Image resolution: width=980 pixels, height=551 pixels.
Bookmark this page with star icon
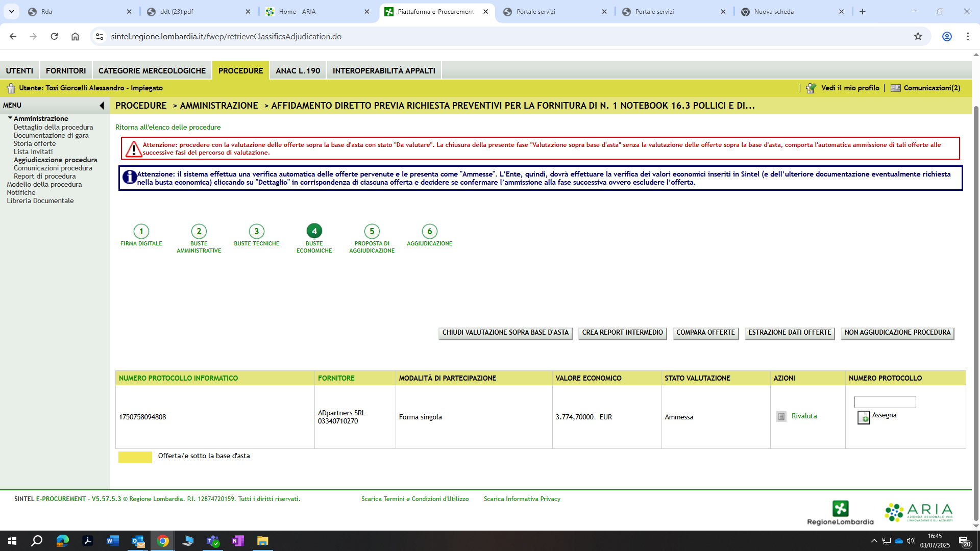918,36
